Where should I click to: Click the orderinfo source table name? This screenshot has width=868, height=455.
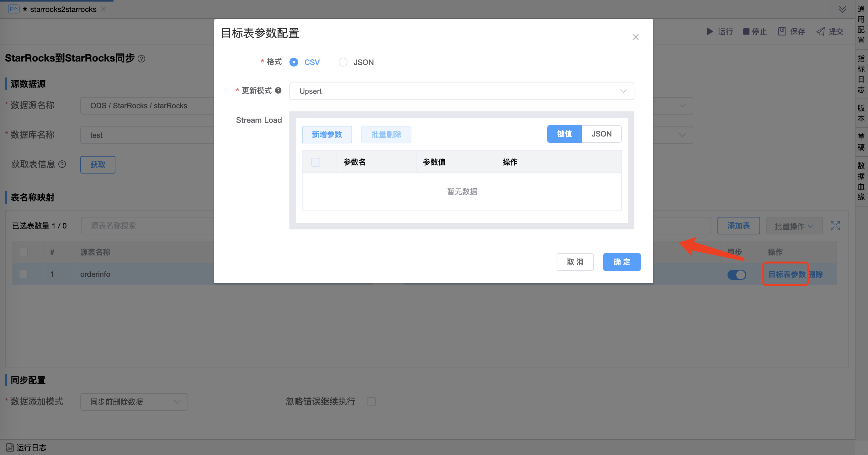tap(95, 274)
